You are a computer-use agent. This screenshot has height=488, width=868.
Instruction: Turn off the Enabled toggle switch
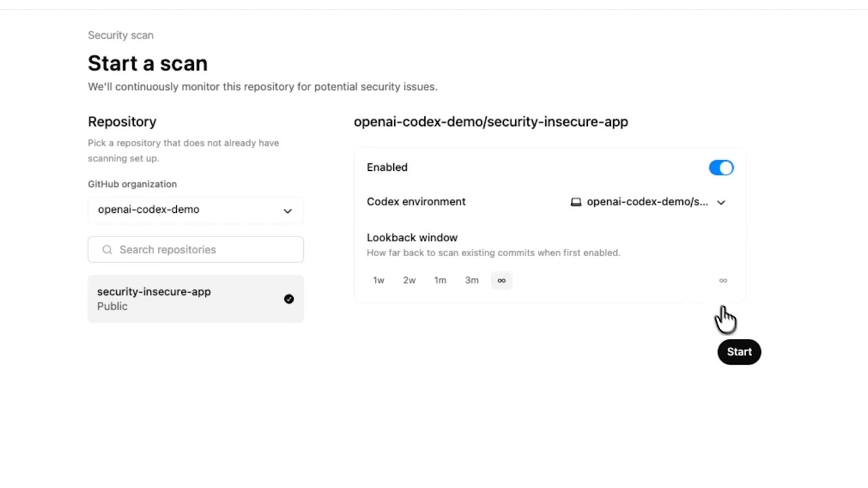point(721,168)
